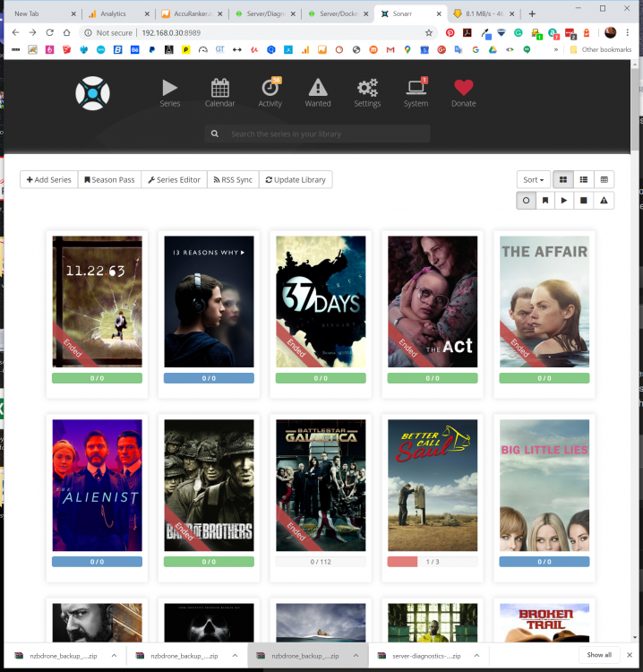Switch to table view
This screenshot has height=672, width=643.
pos(604,179)
